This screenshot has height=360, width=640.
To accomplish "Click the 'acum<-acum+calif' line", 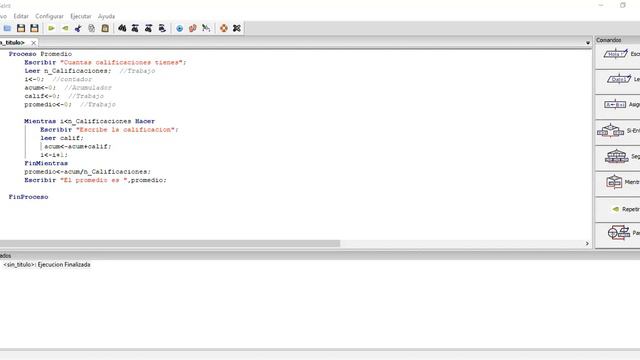I will [78, 147].
